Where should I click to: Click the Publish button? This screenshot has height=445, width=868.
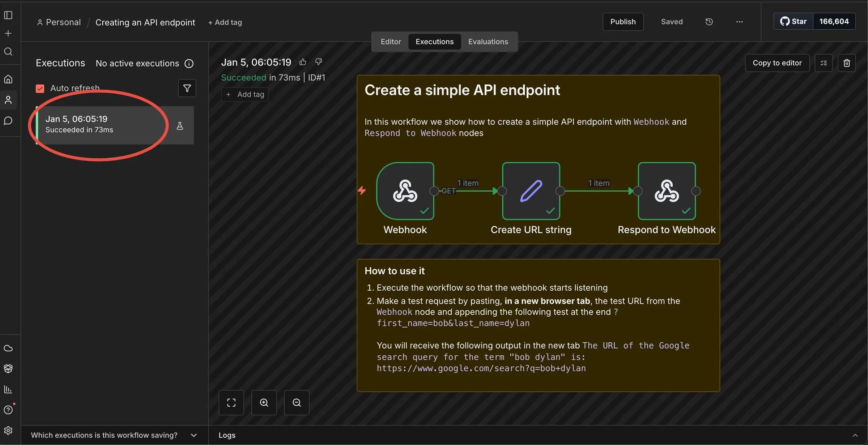coord(623,22)
